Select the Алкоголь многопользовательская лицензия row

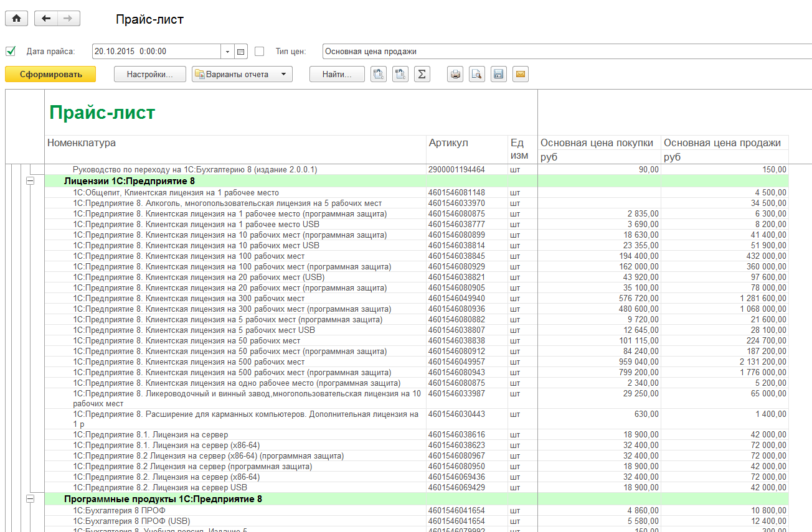417,203
